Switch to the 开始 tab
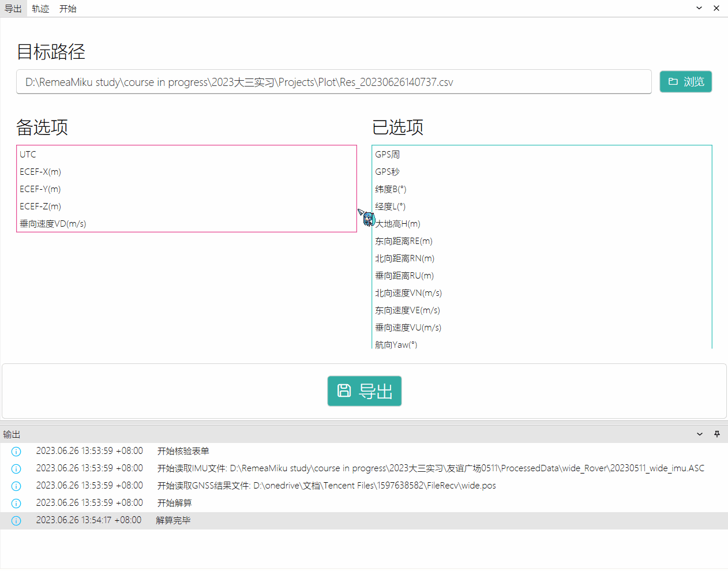 (67, 9)
